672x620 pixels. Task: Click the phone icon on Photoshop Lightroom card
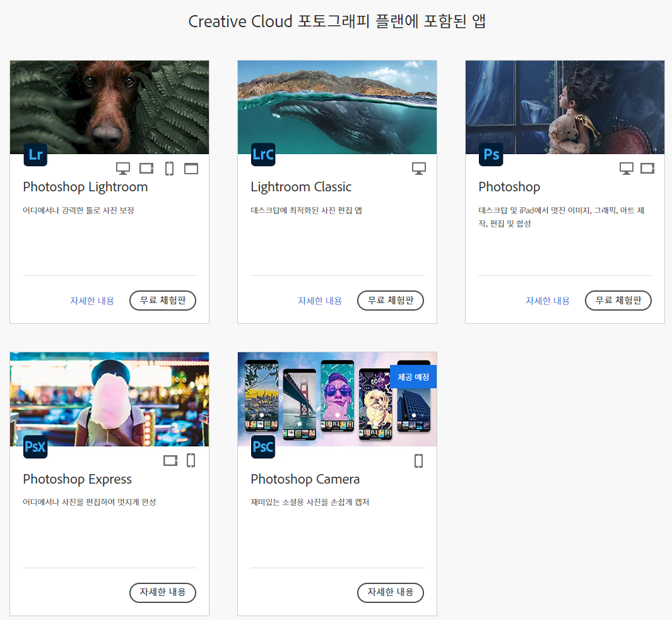pyautogui.click(x=169, y=169)
